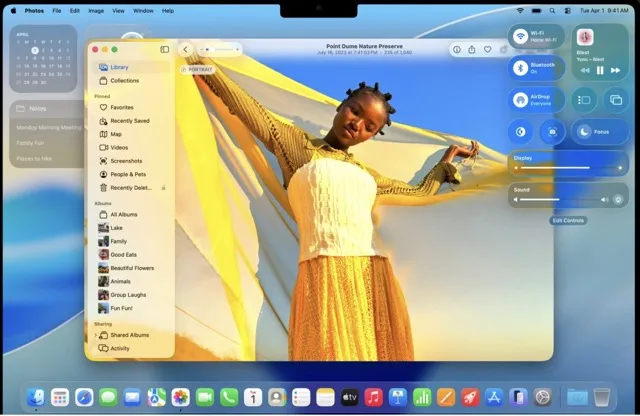
Task: Click the Control Center menu bar icon
Action: coord(568,11)
